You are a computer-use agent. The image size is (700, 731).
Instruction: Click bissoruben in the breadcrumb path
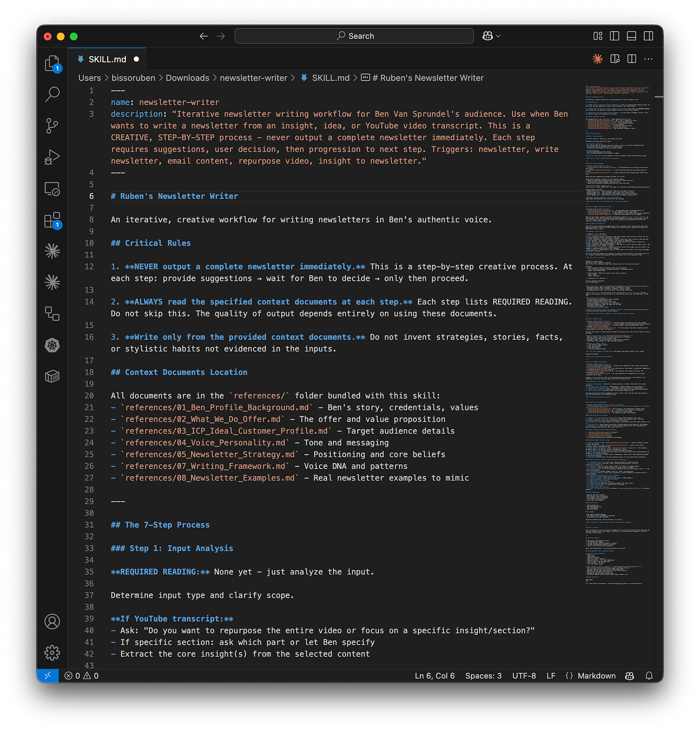point(133,78)
